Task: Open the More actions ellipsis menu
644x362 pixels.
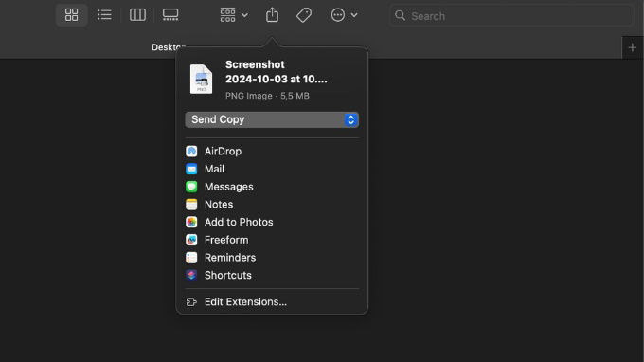Action: coord(344,15)
